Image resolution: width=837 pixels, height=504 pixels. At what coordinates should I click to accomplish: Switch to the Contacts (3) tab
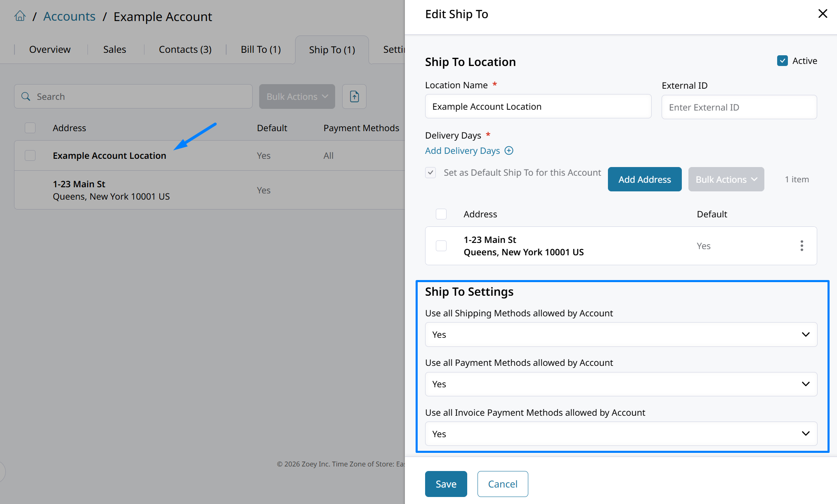click(185, 49)
